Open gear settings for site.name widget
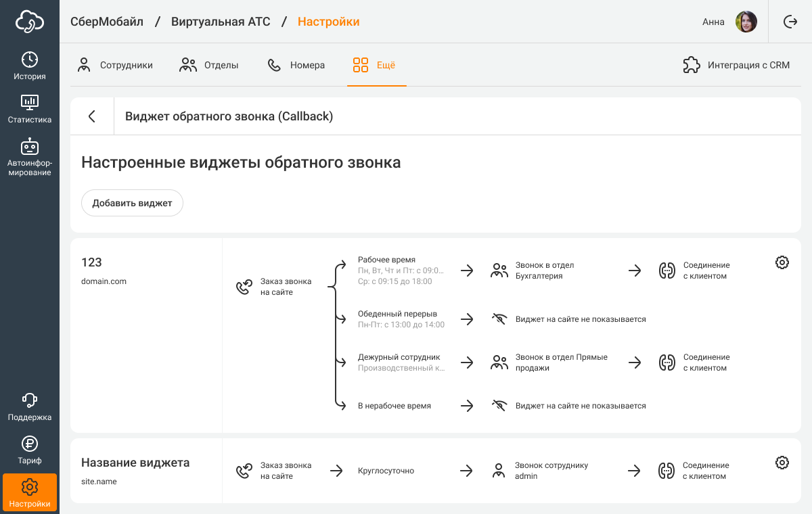 (x=782, y=463)
